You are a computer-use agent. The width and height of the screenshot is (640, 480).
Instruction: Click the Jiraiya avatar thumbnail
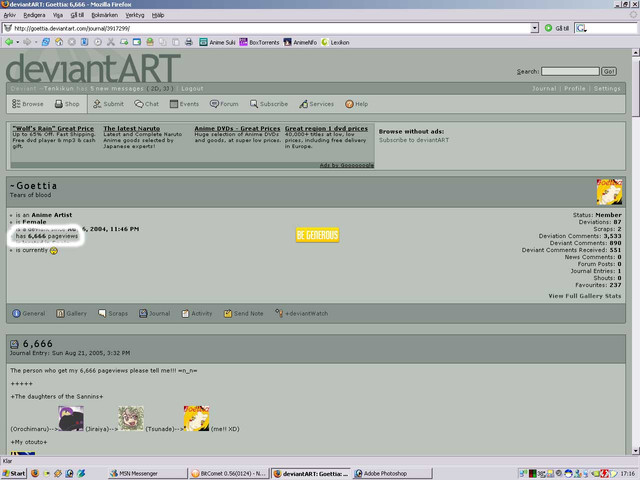point(131,418)
